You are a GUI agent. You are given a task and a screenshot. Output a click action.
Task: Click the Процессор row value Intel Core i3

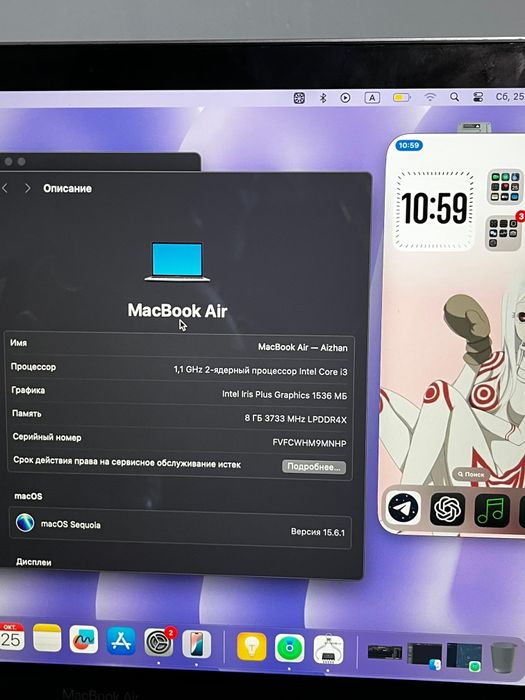[x=261, y=371]
